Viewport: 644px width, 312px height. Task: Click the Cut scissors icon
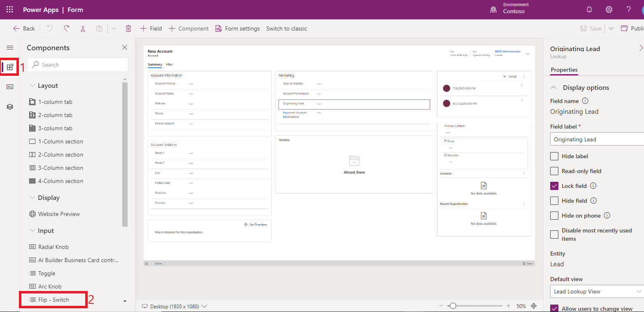pos(83,28)
